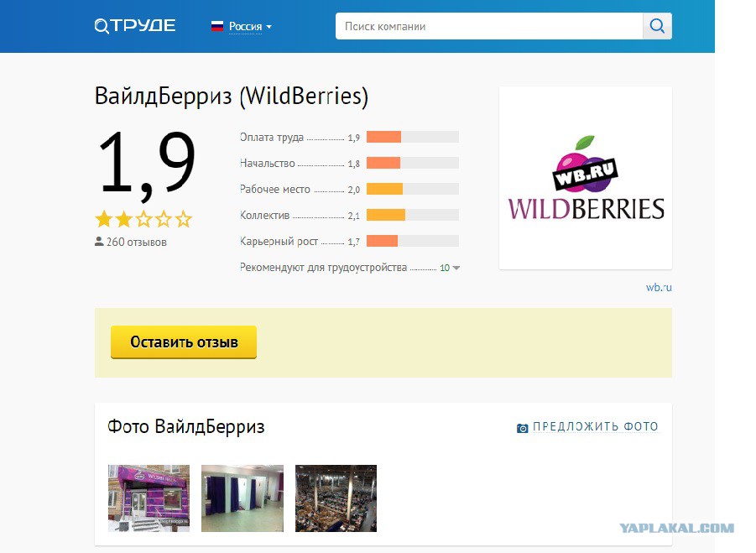Image resolution: width=756 pixels, height=553 pixels.
Task: Open the purple storefront photo thumbnail
Action: (149, 498)
